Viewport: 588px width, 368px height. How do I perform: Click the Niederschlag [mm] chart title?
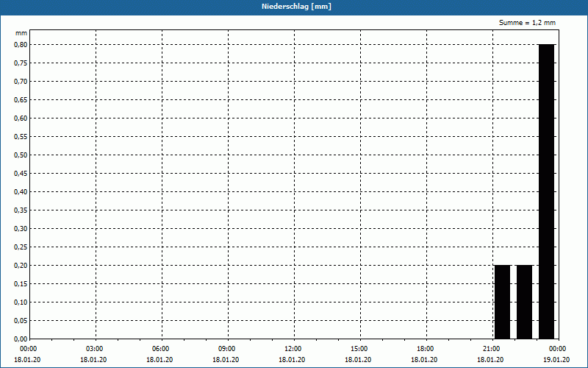296,7
